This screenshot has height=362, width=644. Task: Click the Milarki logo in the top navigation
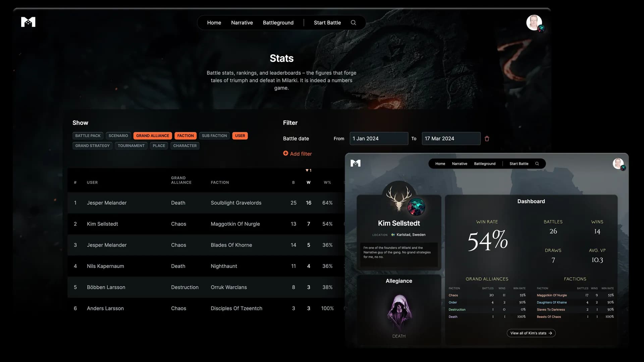[28, 22]
